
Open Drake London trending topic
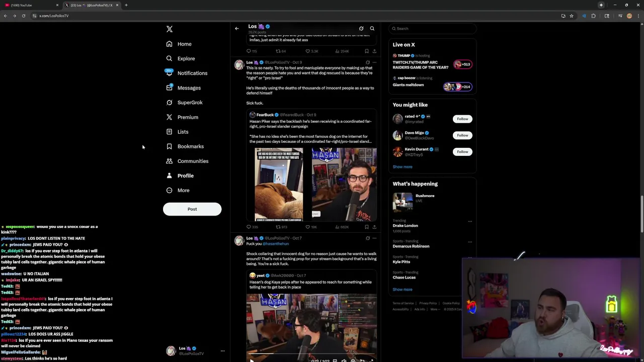406,226
